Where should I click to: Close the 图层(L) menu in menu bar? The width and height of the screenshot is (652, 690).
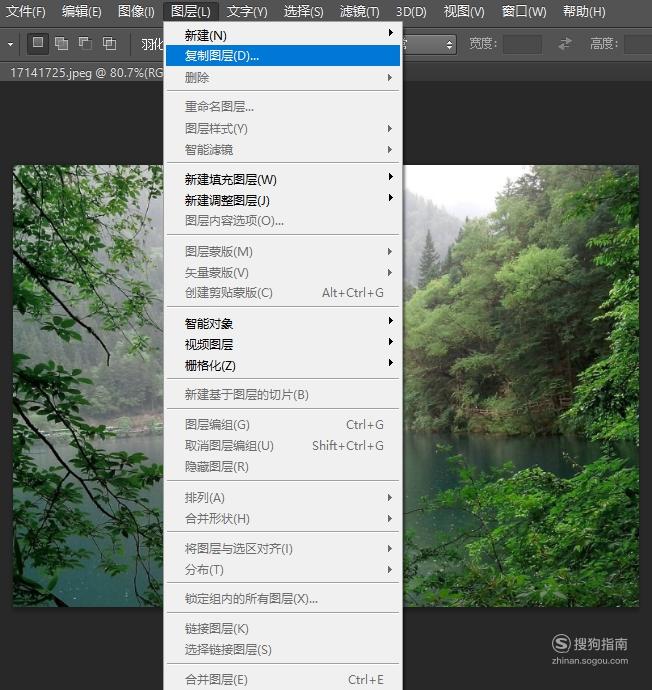[x=190, y=11]
